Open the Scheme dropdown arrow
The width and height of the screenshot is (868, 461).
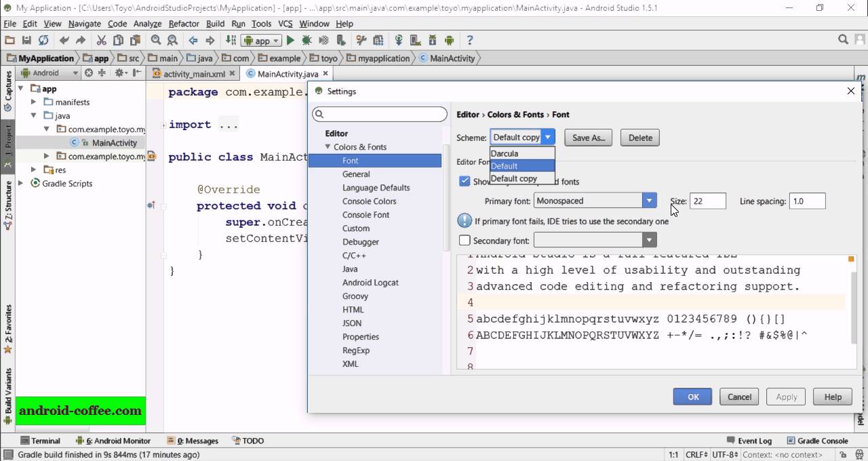coord(548,138)
